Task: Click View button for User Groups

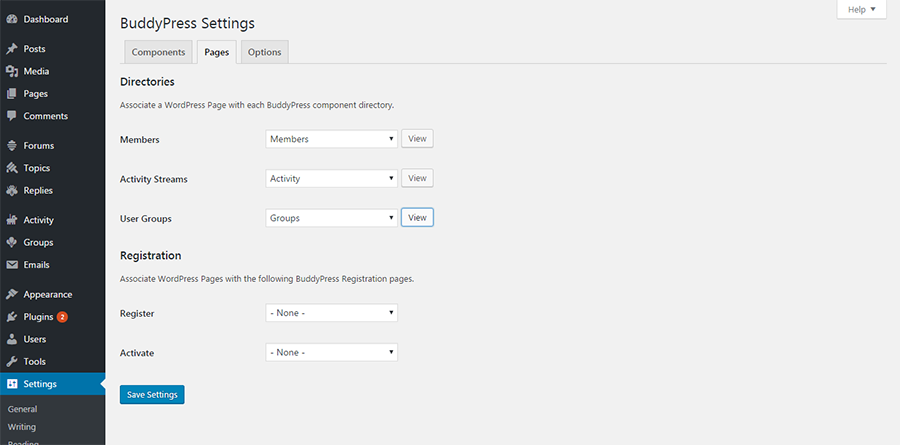Action: pos(417,218)
